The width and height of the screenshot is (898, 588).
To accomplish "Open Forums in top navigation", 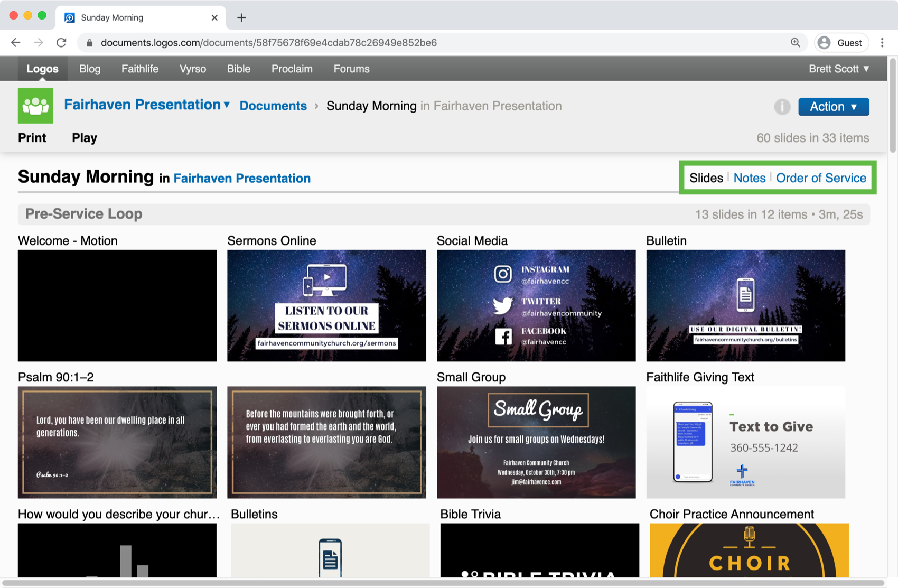I will 352,69.
